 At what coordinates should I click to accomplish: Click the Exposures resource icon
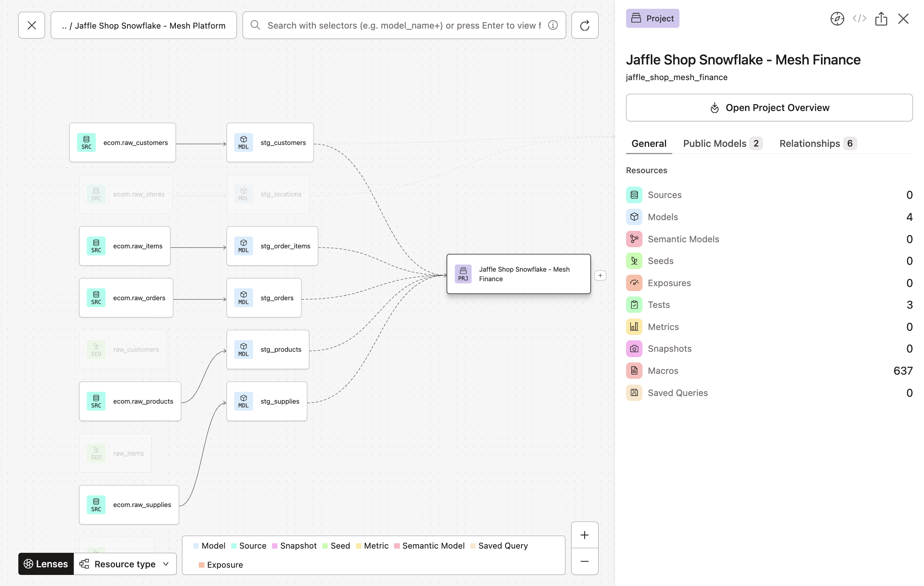634,283
